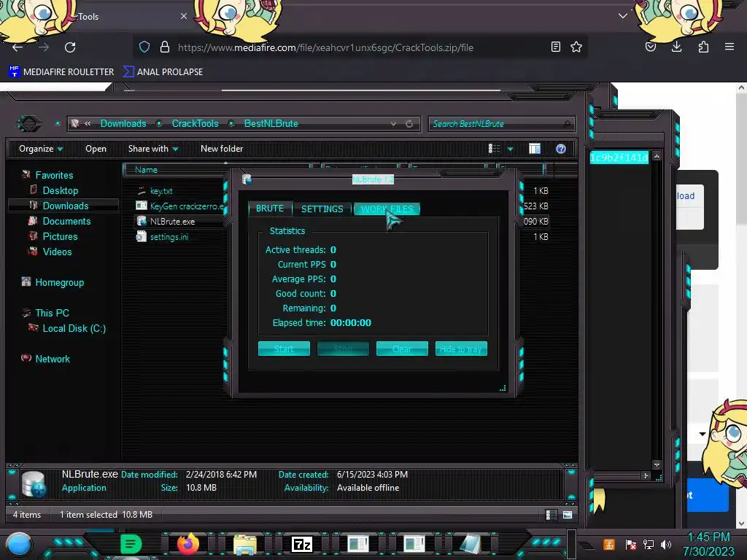Select the settings.ini file
Image resolution: width=747 pixels, height=560 pixels.
tap(169, 237)
